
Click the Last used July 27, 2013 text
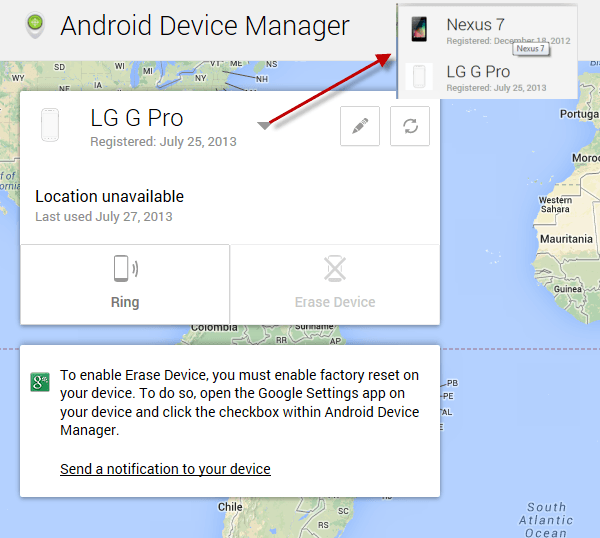pos(104,217)
